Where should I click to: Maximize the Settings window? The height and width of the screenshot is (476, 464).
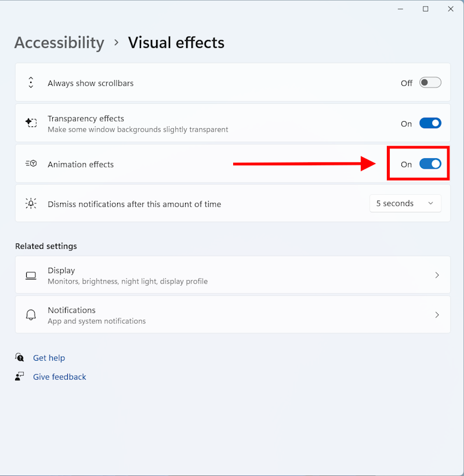[425, 9]
